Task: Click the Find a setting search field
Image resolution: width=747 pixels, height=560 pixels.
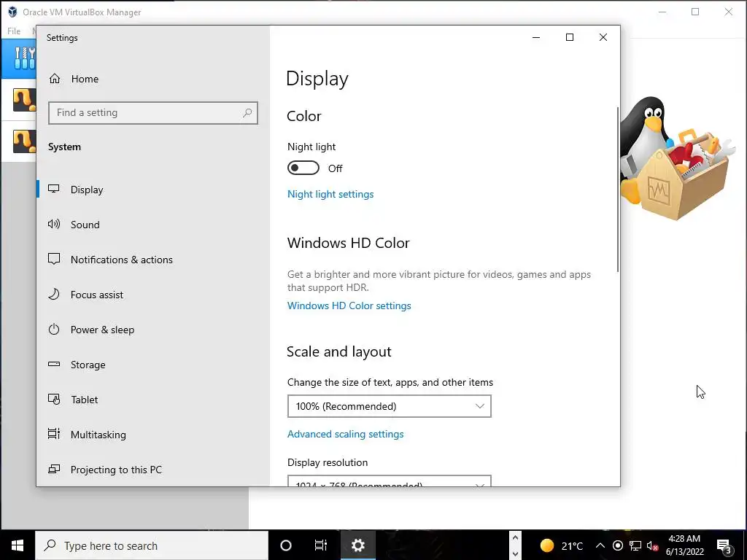Action: pos(153,113)
